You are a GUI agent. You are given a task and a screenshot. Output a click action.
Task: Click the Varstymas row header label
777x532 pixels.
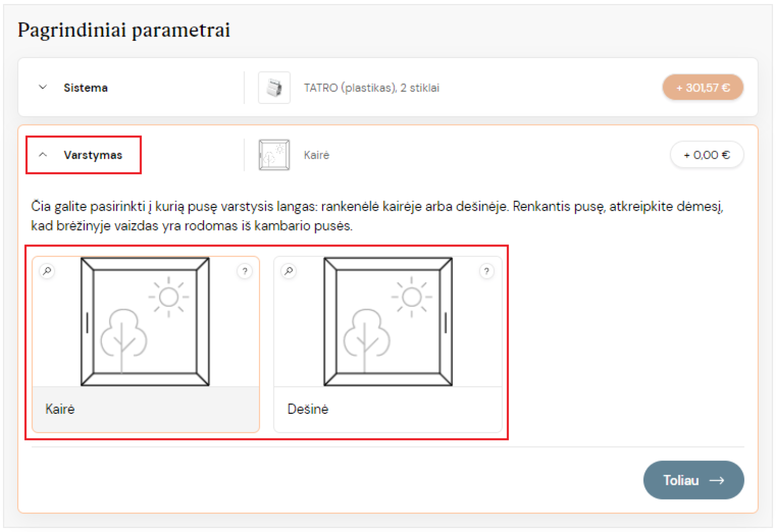[93, 155]
